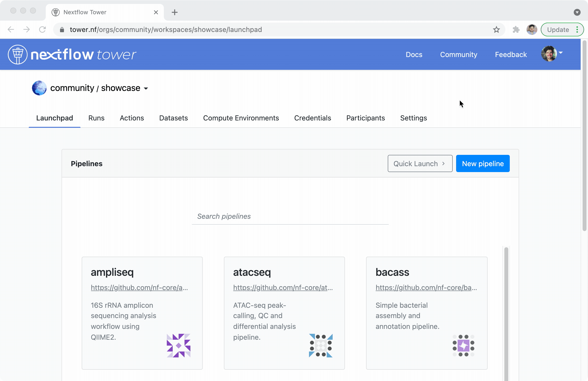The image size is (588, 381).
Task: Switch to the Runs tab
Action: [x=96, y=118]
